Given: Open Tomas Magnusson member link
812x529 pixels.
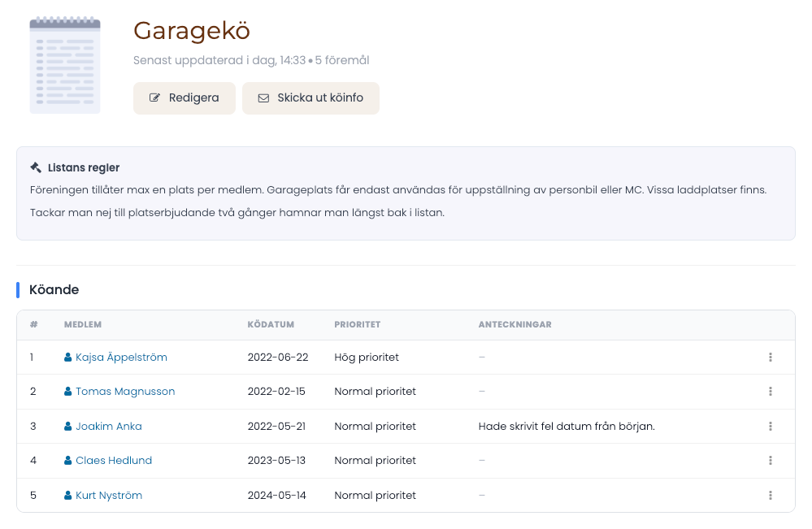Looking at the screenshot, I should click(x=125, y=392).
